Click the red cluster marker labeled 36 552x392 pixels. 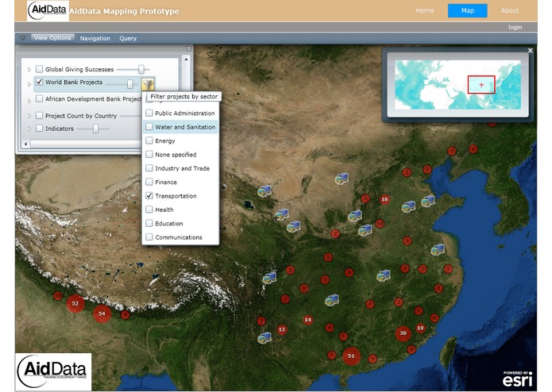(x=403, y=333)
